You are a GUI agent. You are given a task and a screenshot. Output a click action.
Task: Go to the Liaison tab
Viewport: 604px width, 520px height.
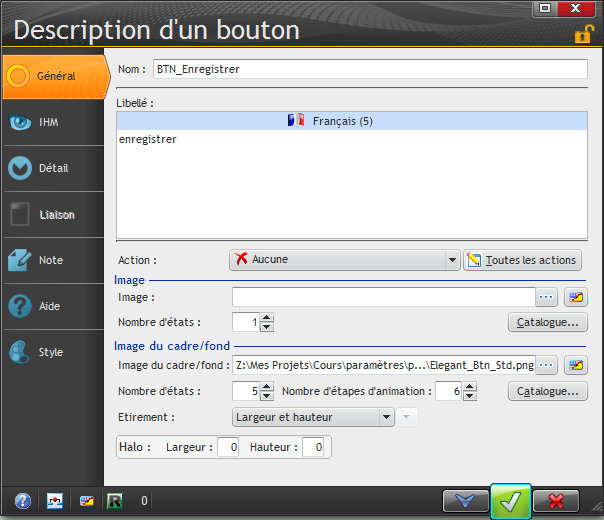tap(54, 215)
